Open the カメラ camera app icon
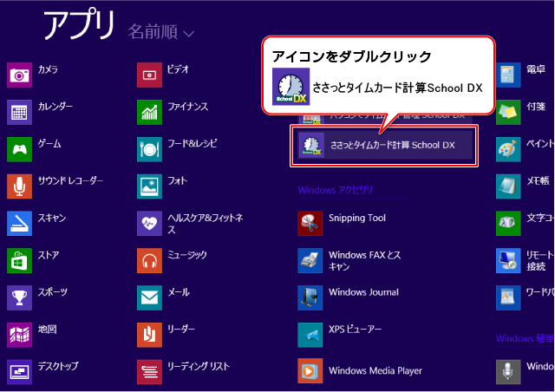Viewport: 555px width, 392px height. [x=19, y=75]
